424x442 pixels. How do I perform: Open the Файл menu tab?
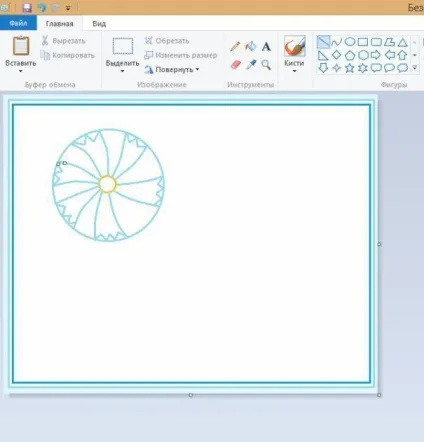(x=18, y=23)
